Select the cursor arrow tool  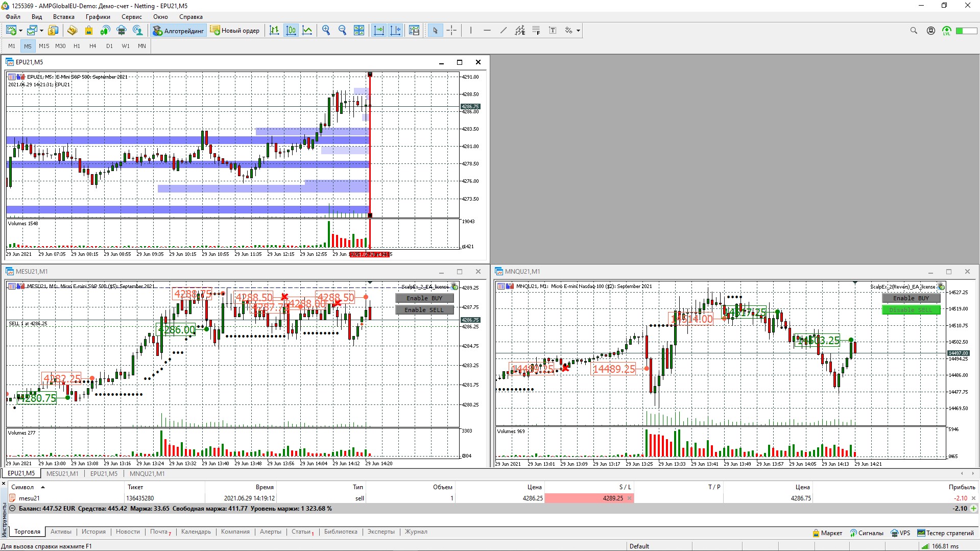point(435,31)
